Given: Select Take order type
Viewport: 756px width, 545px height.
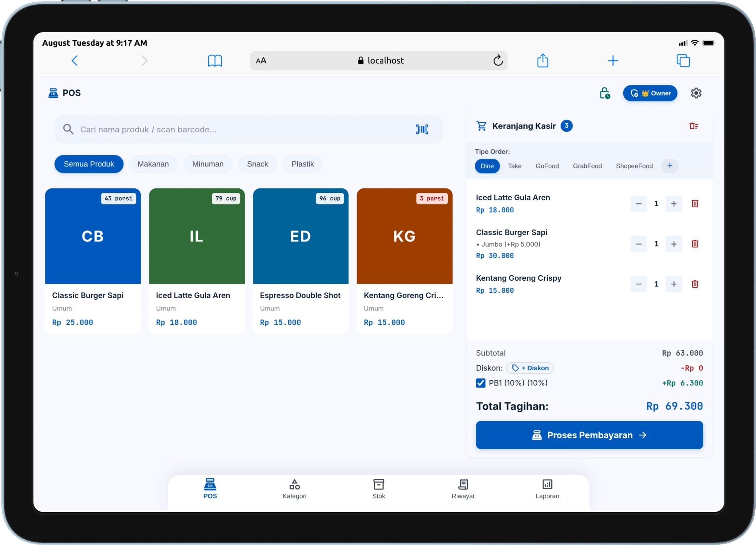Looking at the screenshot, I should [x=514, y=166].
